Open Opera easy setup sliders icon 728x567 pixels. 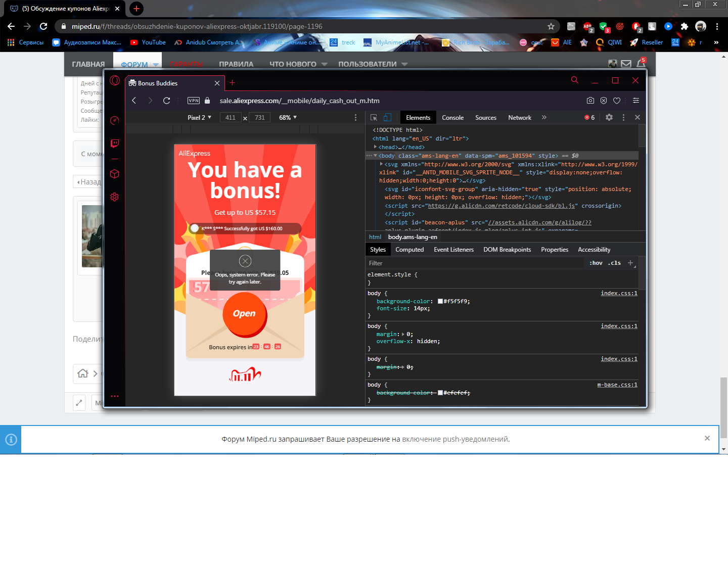(x=636, y=101)
